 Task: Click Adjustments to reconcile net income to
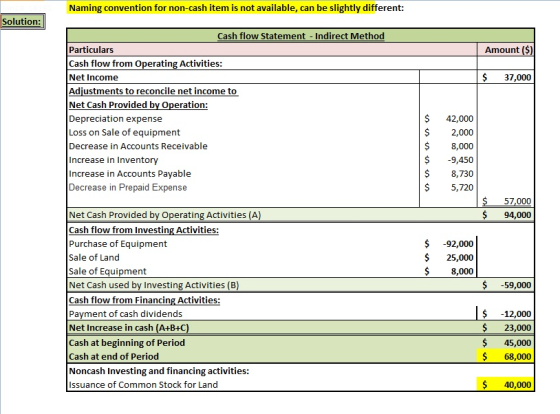[x=153, y=91]
